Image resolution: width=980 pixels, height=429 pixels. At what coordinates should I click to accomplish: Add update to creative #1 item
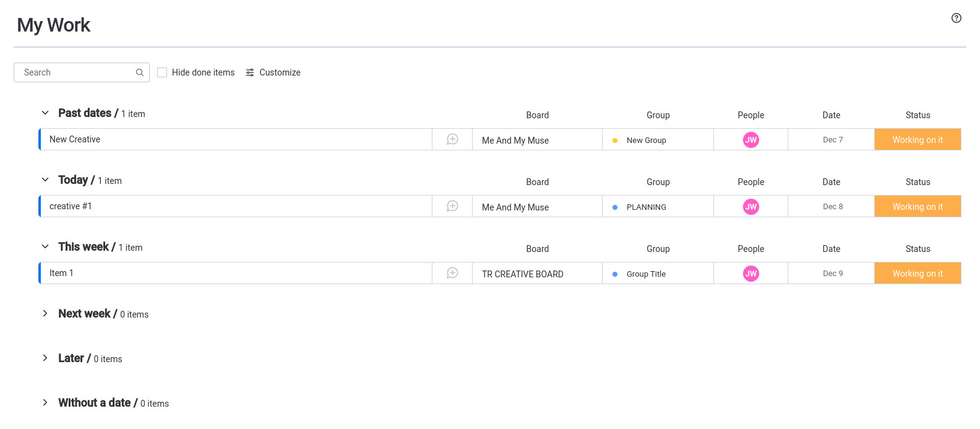(x=452, y=206)
